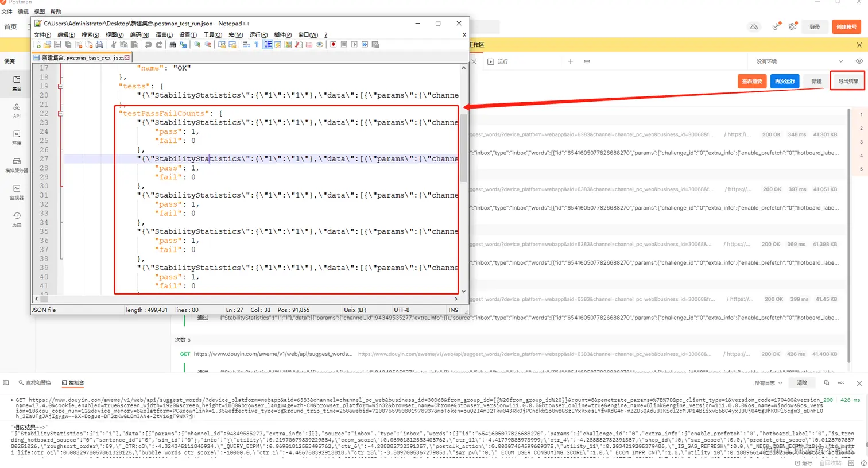
Task: Click the Redo arrow in Notepad++ toolbar
Action: click(x=159, y=45)
